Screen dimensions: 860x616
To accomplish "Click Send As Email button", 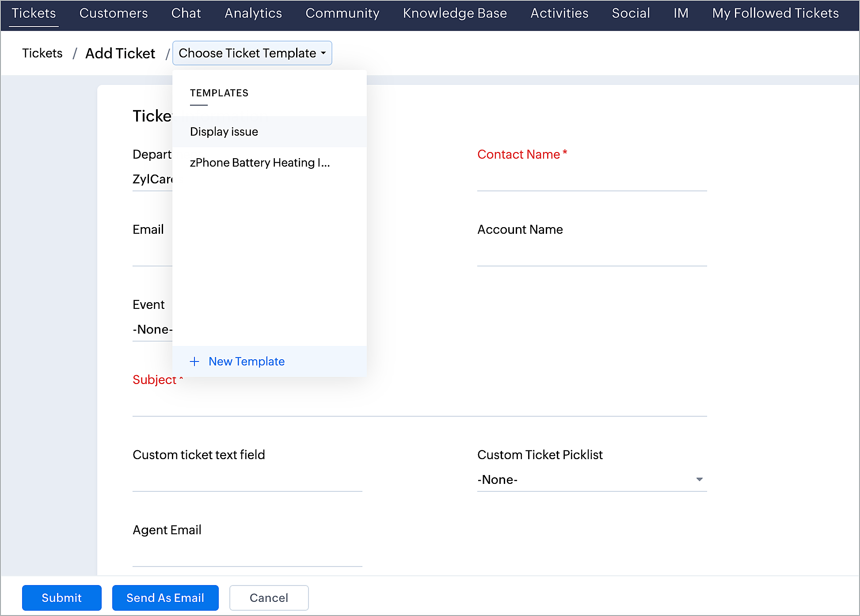I will [165, 598].
